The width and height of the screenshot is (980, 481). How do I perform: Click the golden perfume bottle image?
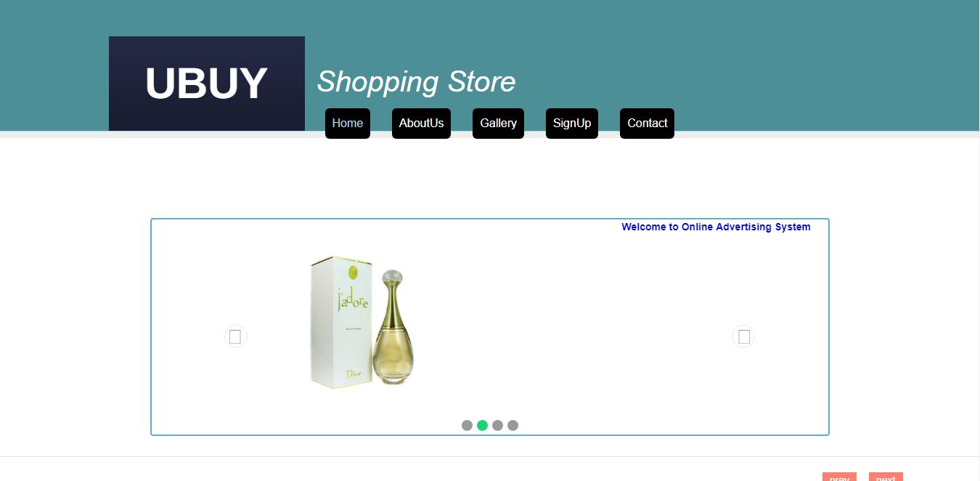coord(392,327)
